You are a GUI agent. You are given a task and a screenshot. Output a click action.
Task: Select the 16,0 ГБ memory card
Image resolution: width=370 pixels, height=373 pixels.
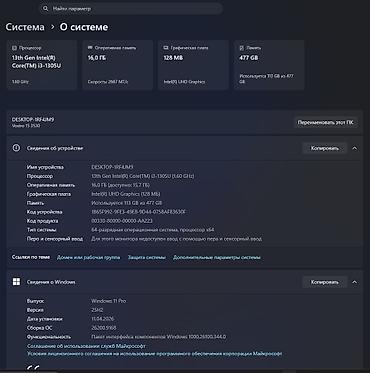click(x=118, y=65)
